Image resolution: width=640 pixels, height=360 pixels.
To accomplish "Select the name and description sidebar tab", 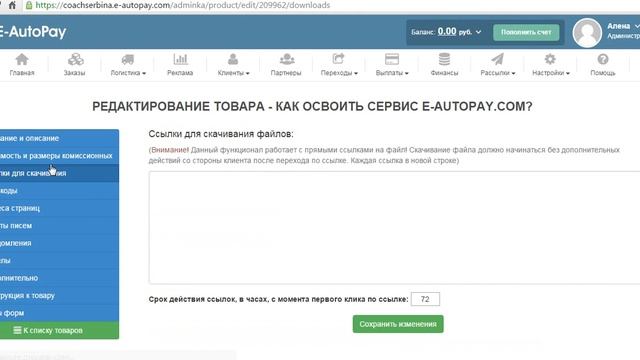I will pos(59,138).
